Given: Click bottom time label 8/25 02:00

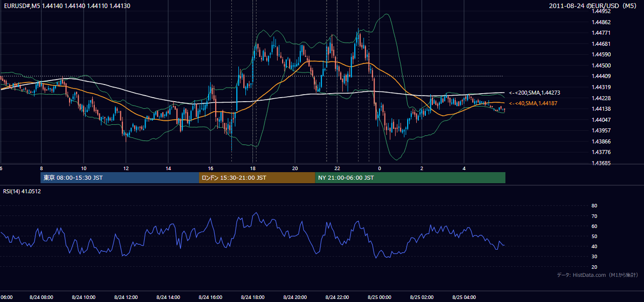Looking at the screenshot, I should click(x=422, y=297).
